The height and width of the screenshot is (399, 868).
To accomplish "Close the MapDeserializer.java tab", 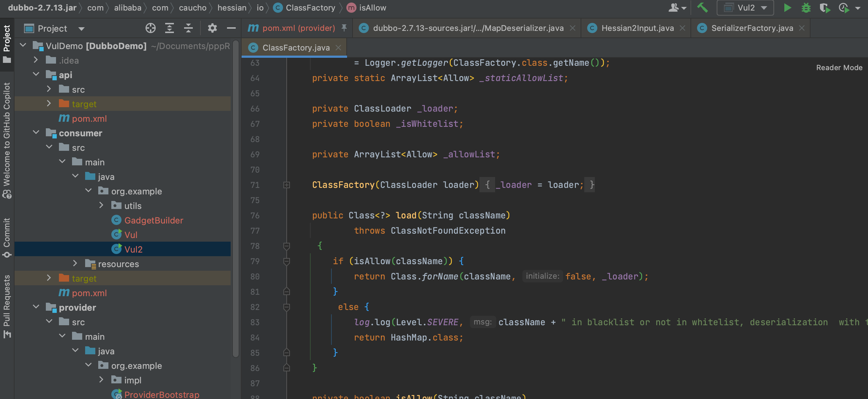I will (573, 28).
